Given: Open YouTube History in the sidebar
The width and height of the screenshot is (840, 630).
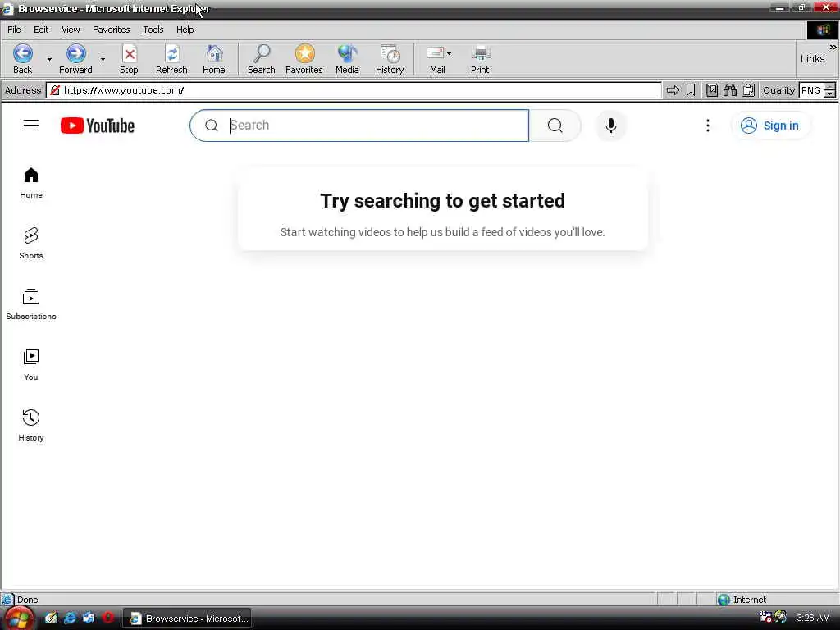Looking at the screenshot, I should pos(31,426).
